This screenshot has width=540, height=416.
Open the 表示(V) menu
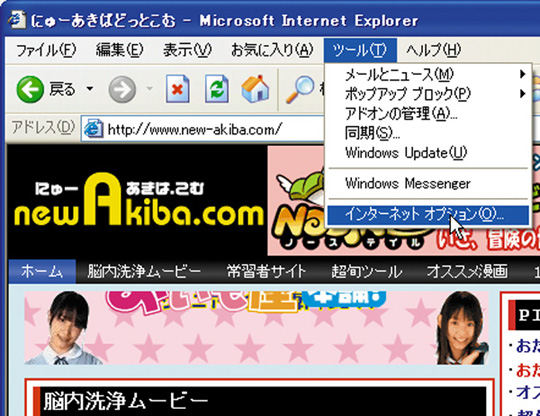click(187, 50)
